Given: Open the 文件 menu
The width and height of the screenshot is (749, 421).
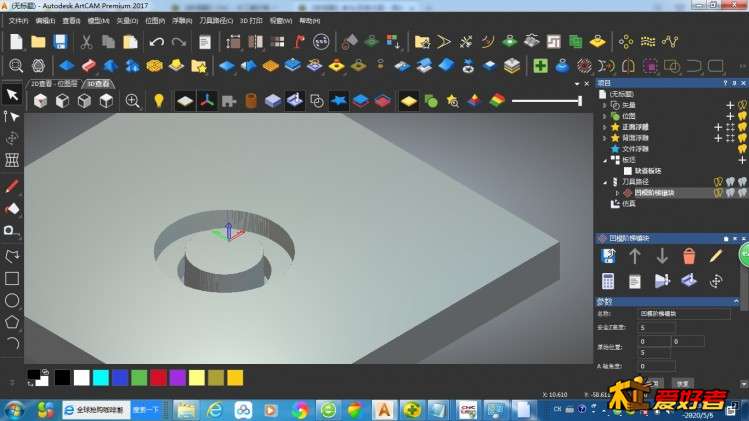Looking at the screenshot, I should [19, 21].
